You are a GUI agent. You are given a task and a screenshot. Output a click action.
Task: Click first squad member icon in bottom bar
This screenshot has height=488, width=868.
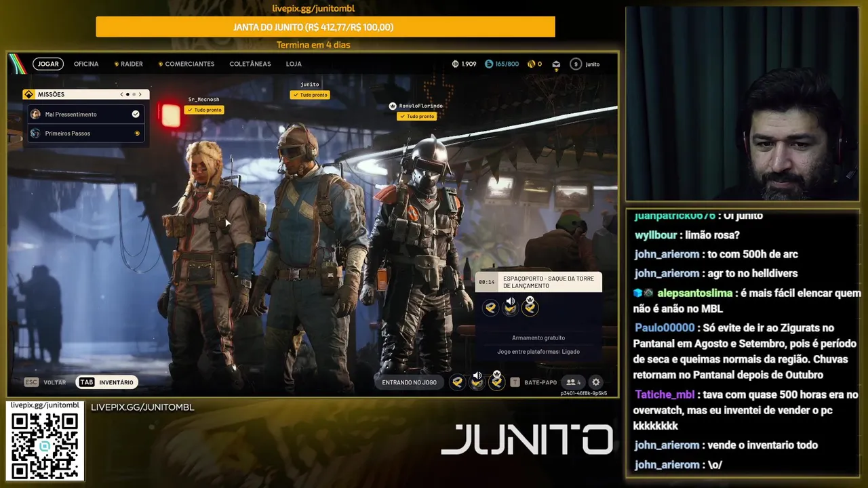click(458, 382)
